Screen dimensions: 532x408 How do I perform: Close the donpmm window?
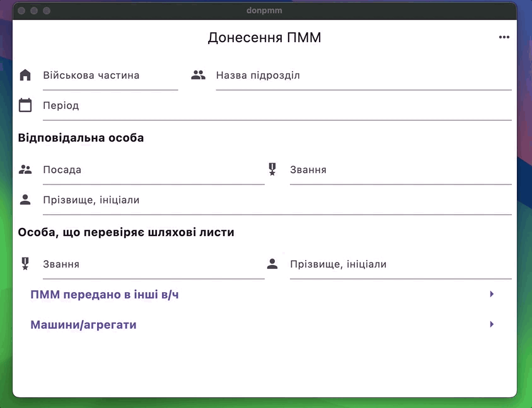click(21, 11)
